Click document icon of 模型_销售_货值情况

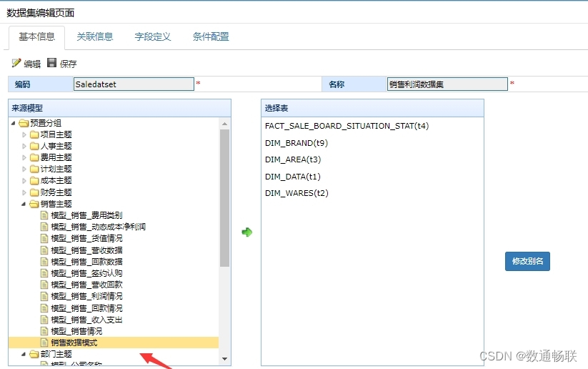point(44,239)
